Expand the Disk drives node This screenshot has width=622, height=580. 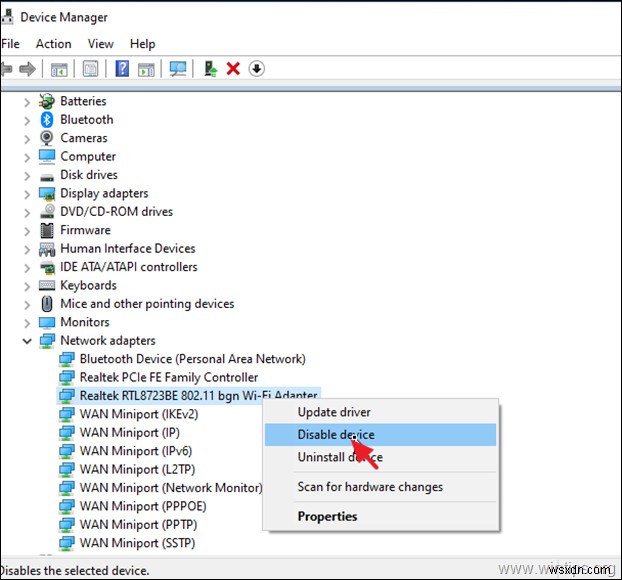point(27,176)
